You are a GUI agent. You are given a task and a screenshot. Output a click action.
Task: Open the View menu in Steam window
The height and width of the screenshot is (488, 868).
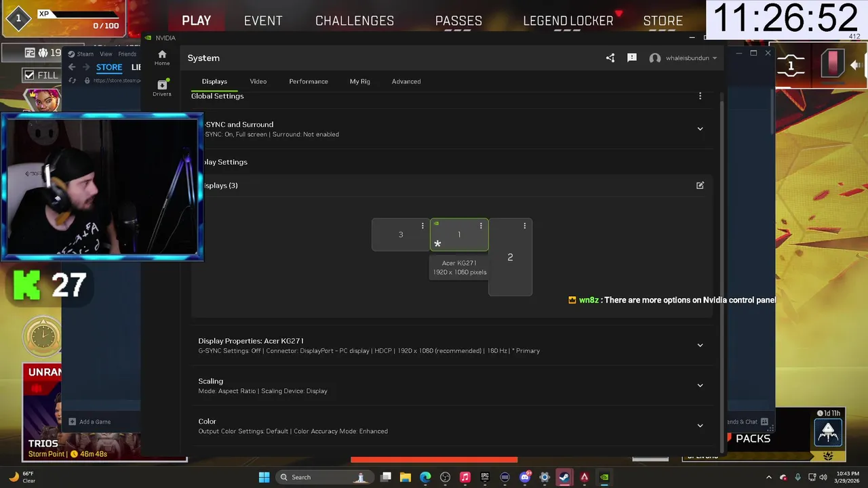click(106, 54)
